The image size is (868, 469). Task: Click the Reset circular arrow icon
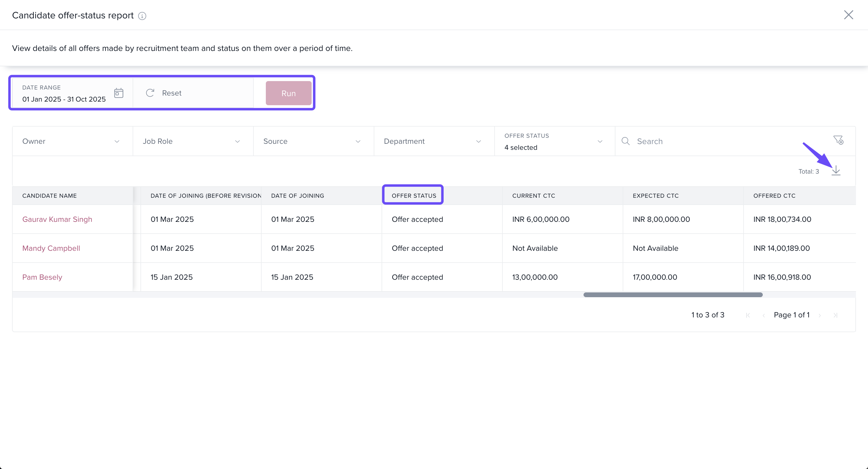click(x=150, y=93)
